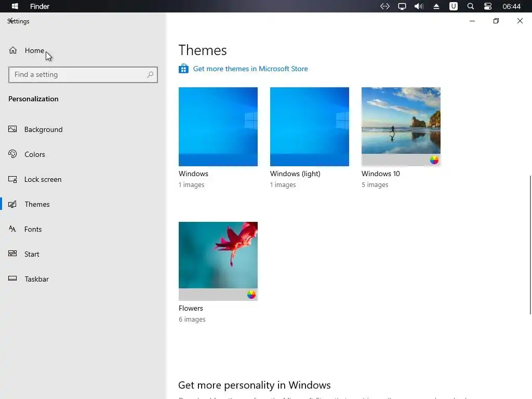This screenshot has height=399, width=532.
Task: Click the color wheel on Flowers theme
Action: point(251,295)
